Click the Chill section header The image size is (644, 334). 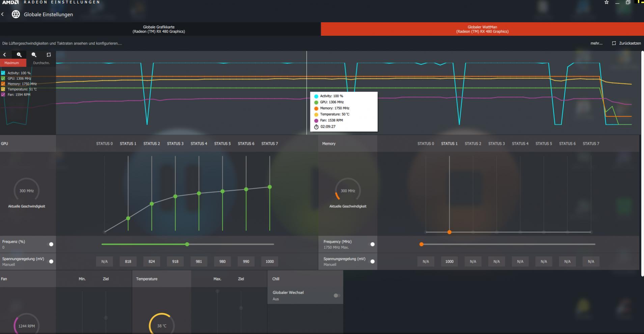click(x=276, y=279)
